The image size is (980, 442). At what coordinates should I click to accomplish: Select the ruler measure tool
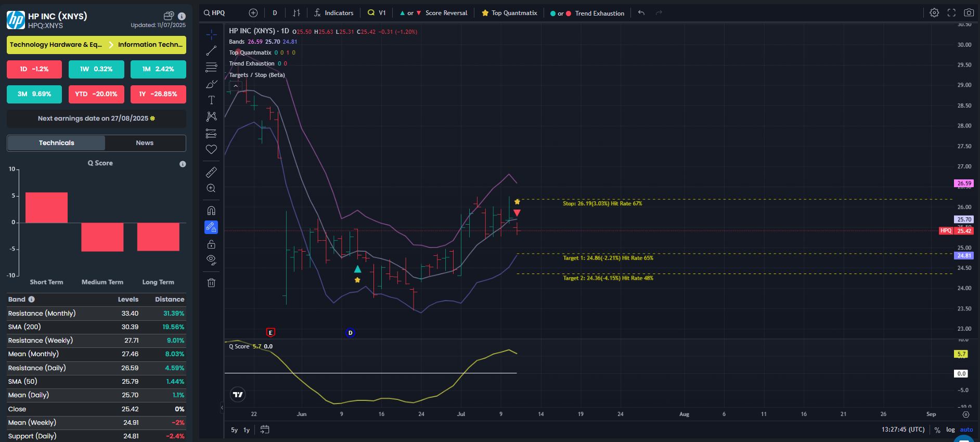coord(211,172)
